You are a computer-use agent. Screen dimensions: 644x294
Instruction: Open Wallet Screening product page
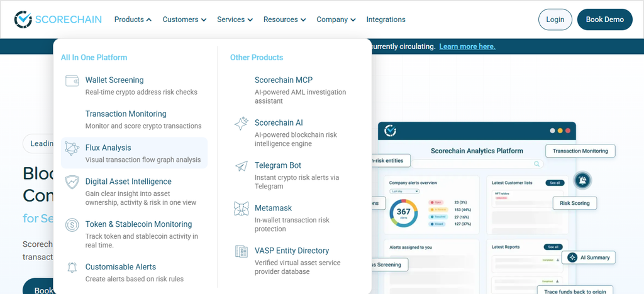[x=135, y=85]
